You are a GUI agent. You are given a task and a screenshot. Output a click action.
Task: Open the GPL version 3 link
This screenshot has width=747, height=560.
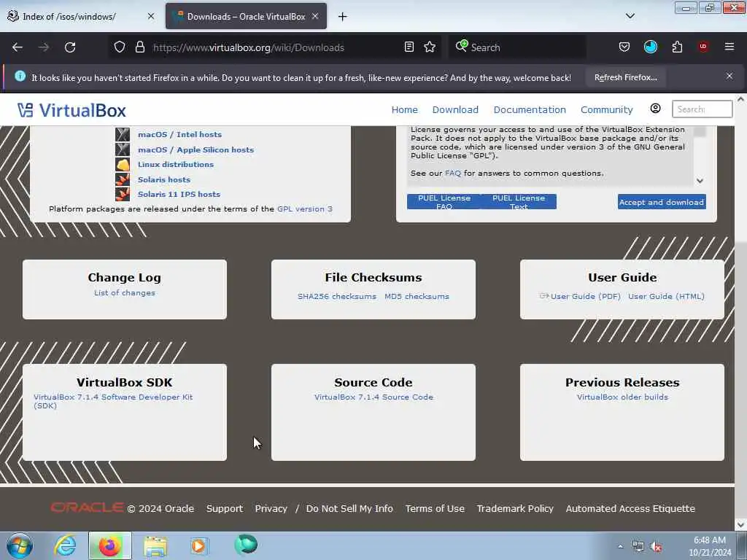(x=305, y=209)
